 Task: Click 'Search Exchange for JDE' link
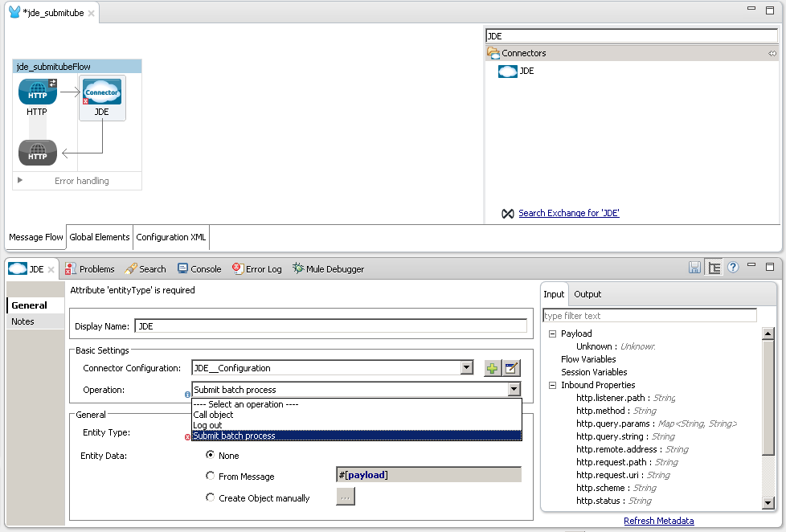(569, 213)
